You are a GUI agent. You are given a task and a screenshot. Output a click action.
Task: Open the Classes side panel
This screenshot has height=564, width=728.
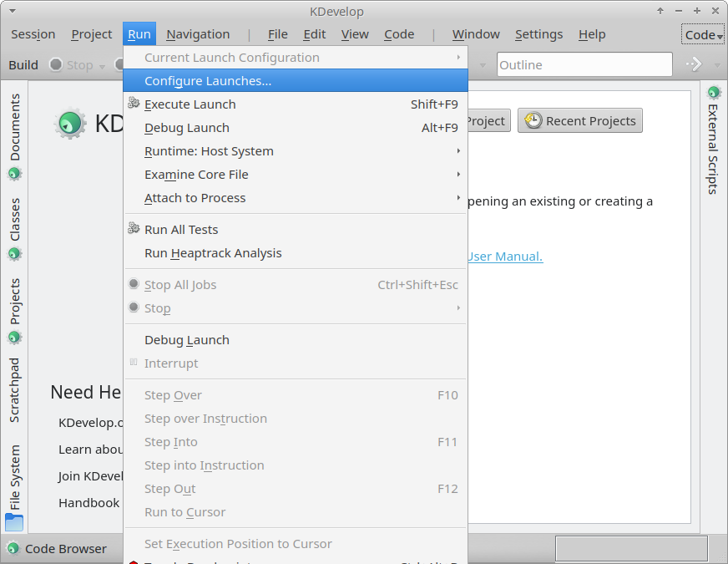coord(15,229)
